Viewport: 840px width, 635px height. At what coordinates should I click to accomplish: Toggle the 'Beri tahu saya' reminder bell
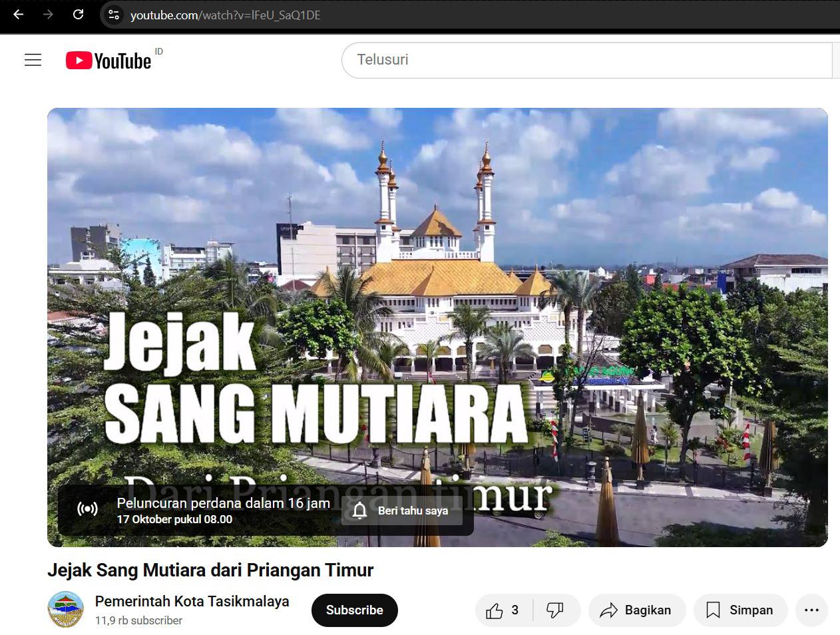point(402,511)
